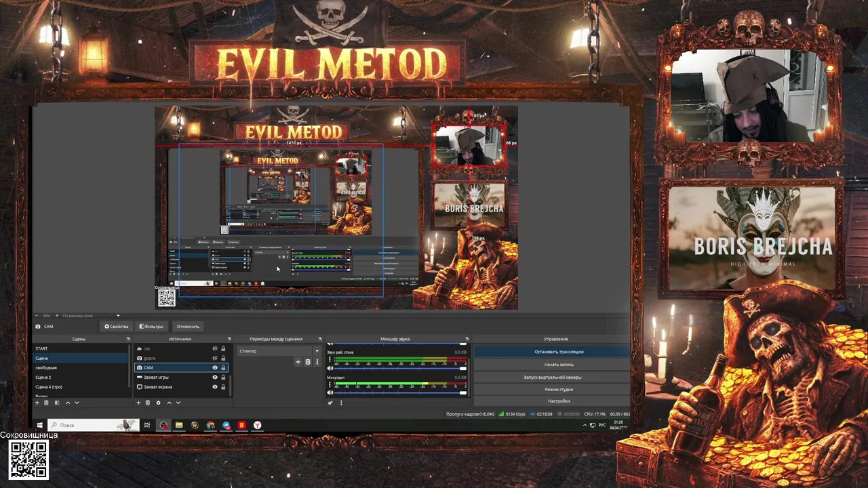The height and width of the screenshot is (488, 868).
Task: Move source up arrow under Источники list
Action: [x=169, y=403]
